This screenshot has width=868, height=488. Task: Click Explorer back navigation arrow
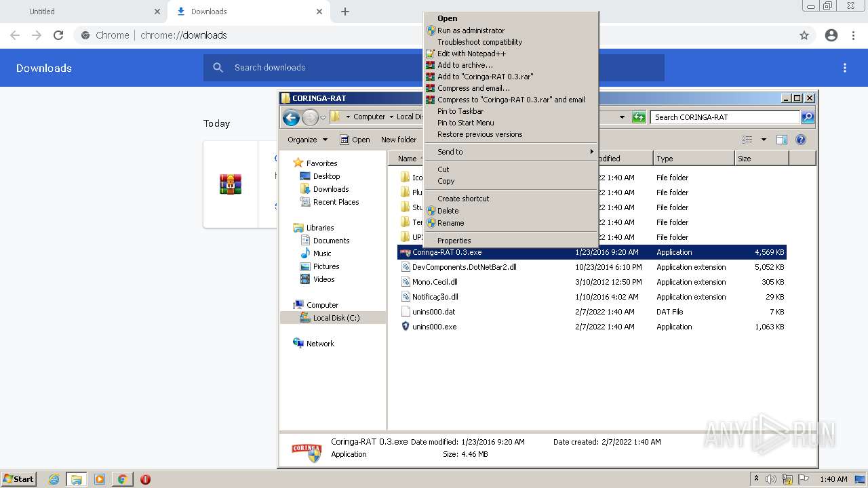(292, 118)
